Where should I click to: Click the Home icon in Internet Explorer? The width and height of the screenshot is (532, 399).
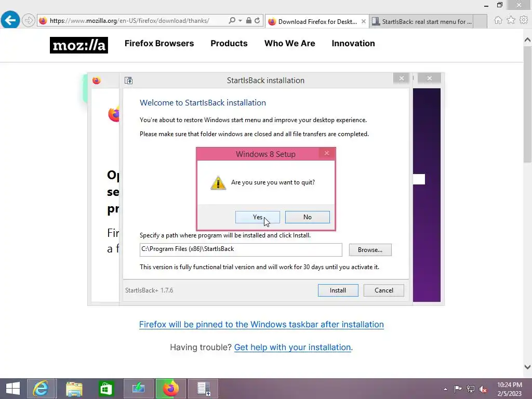[498, 20]
